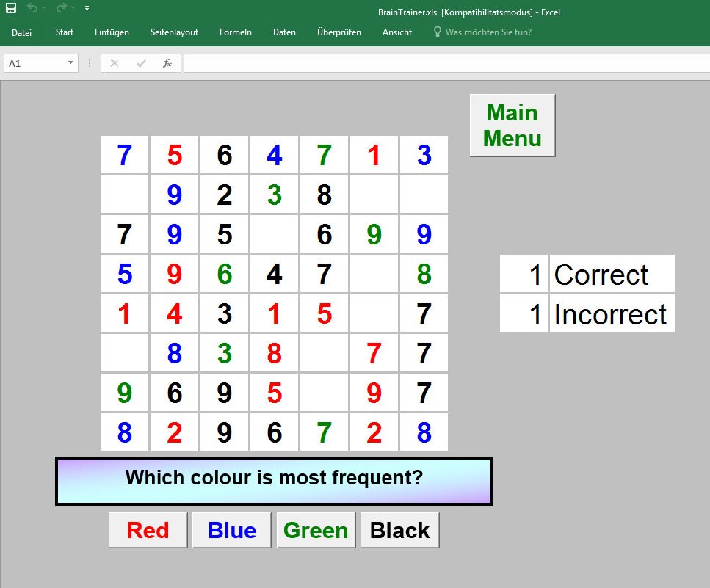Select the Black answer option
This screenshot has height=588, width=710.
point(399,530)
